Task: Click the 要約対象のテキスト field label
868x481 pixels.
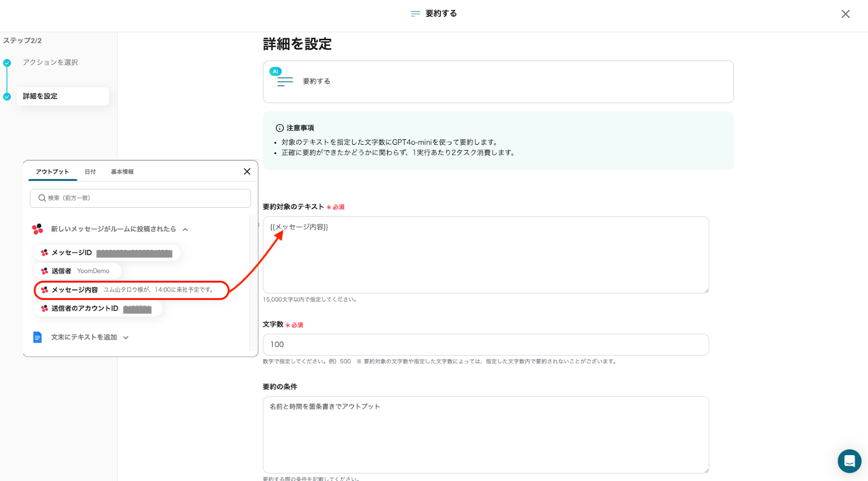Action: 293,207
